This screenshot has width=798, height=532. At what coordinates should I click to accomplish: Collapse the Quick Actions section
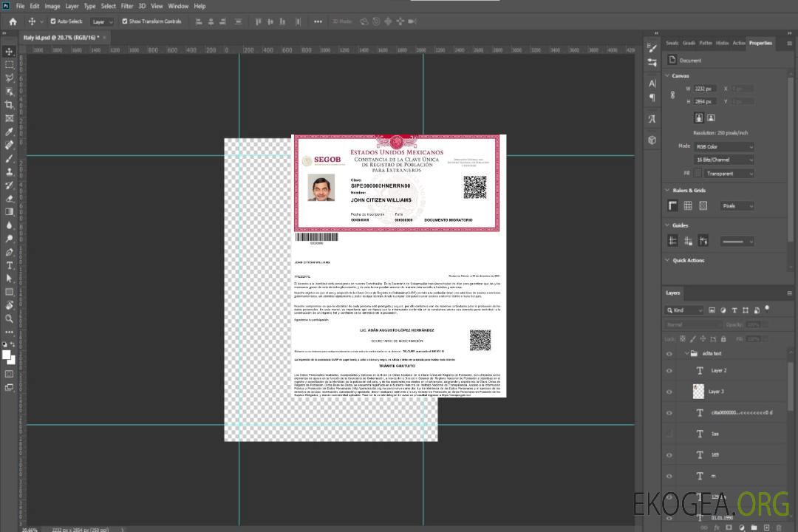(x=667, y=260)
